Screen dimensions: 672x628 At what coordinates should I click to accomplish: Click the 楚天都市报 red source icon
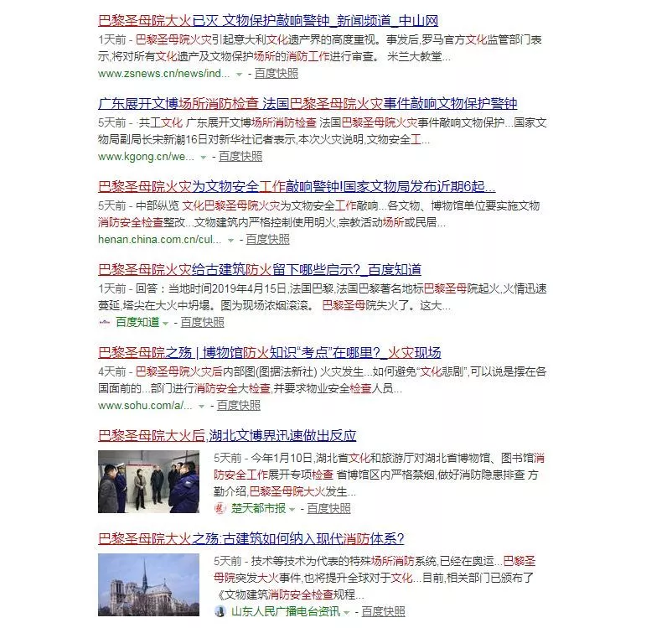point(220,508)
